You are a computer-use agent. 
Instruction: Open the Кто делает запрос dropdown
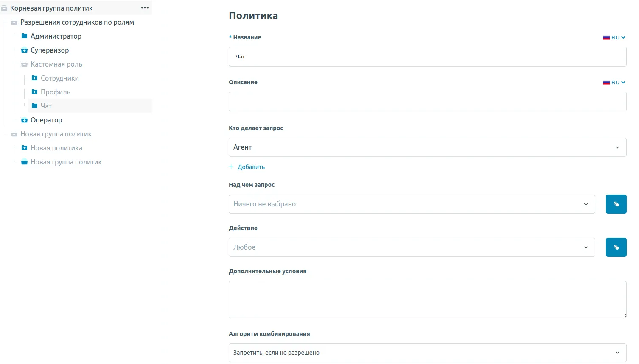[x=427, y=147]
